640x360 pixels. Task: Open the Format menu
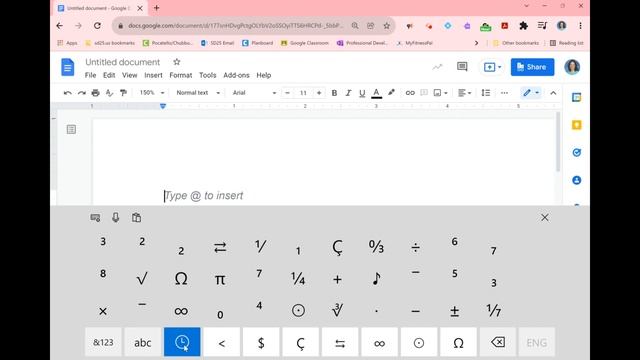180,75
